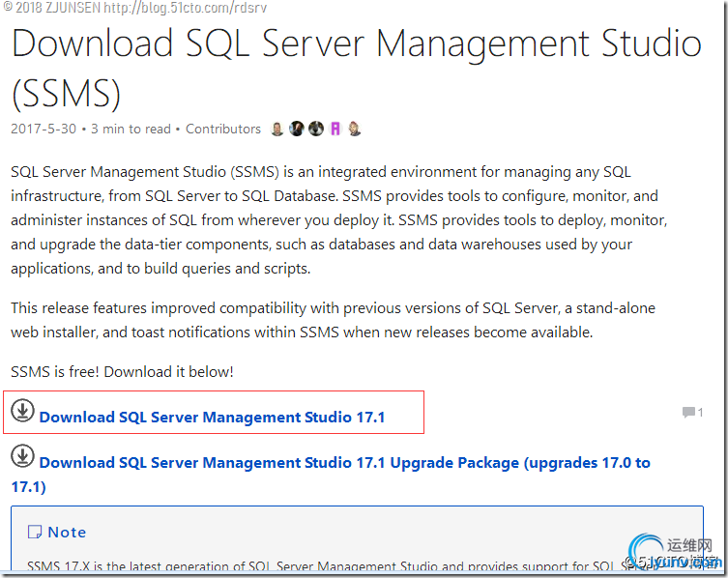Screen dimensions: 728x578
Task: Open the gray cat contributor avatar
Action: [316, 129]
